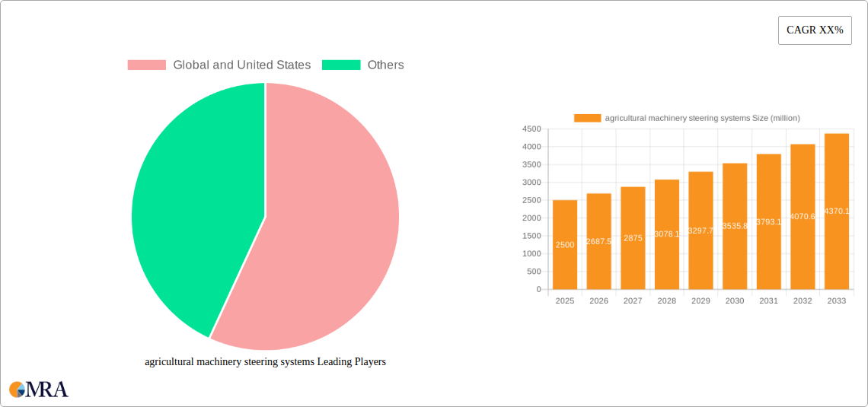Screen dimensions: 868x407
Task: Select the 2028 bar in chart
Action: [x=667, y=234]
